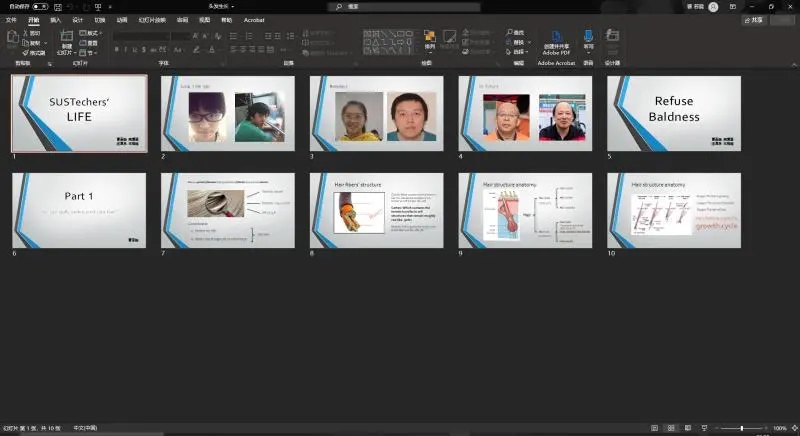Switch to the 幻灯片放映 (Slide Show) tab
This screenshot has width=800, height=436.
coord(152,20)
